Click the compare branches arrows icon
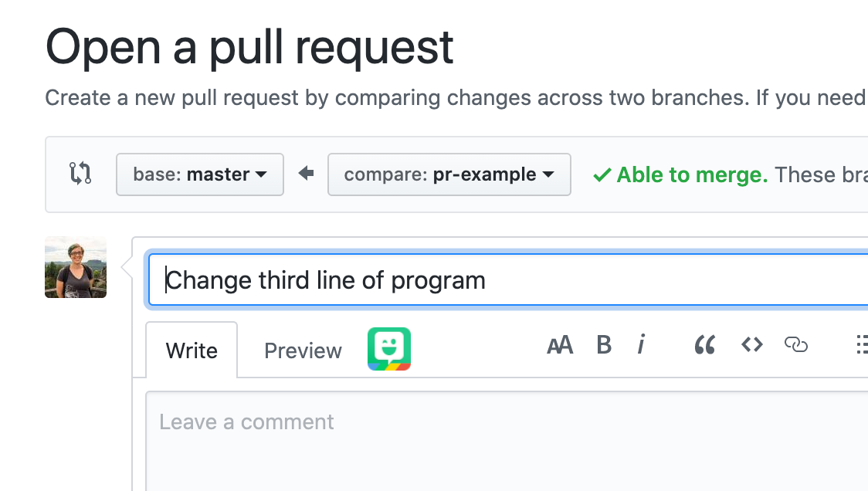The image size is (868, 491). pos(80,174)
